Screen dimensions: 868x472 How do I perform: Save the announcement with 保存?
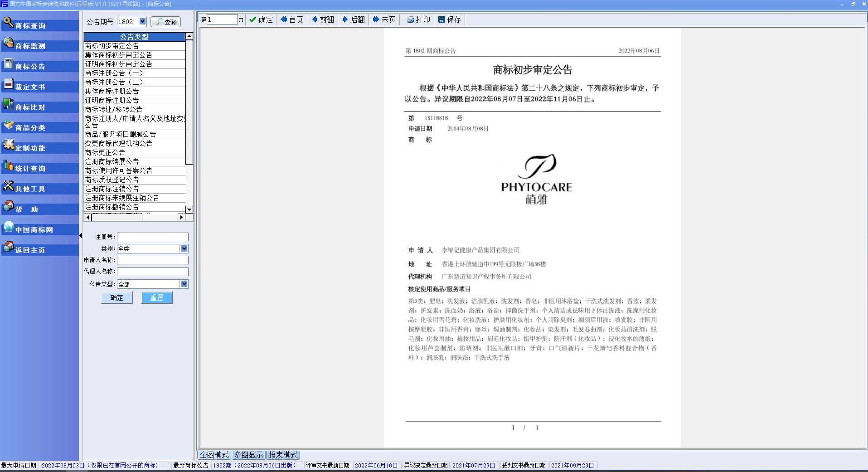pyautogui.click(x=450, y=19)
